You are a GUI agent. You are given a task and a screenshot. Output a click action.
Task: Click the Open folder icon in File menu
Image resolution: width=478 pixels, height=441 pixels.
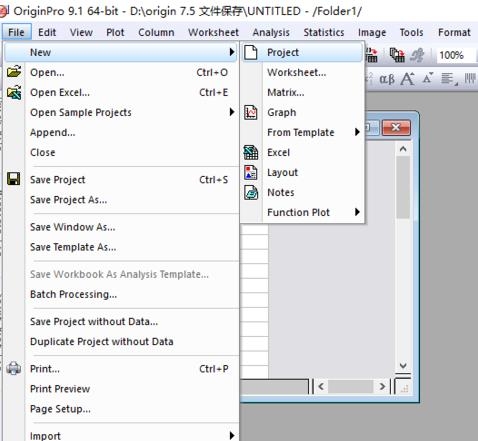pos(14,72)
